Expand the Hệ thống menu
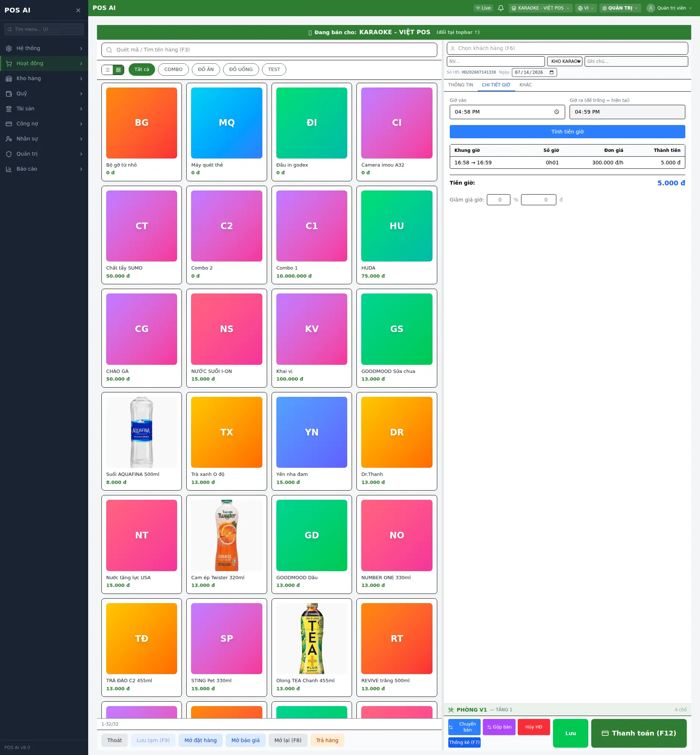 coord(44,48)
